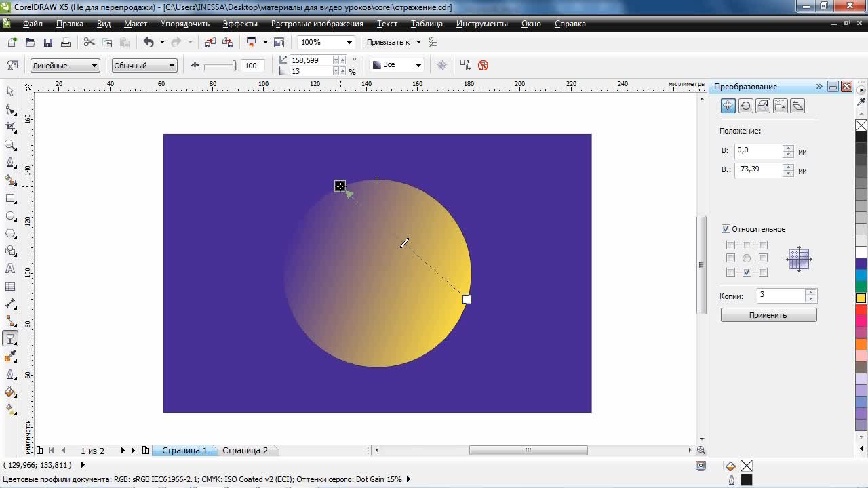
Task: Check the top-center anchor point box
Action: point(747,245)
